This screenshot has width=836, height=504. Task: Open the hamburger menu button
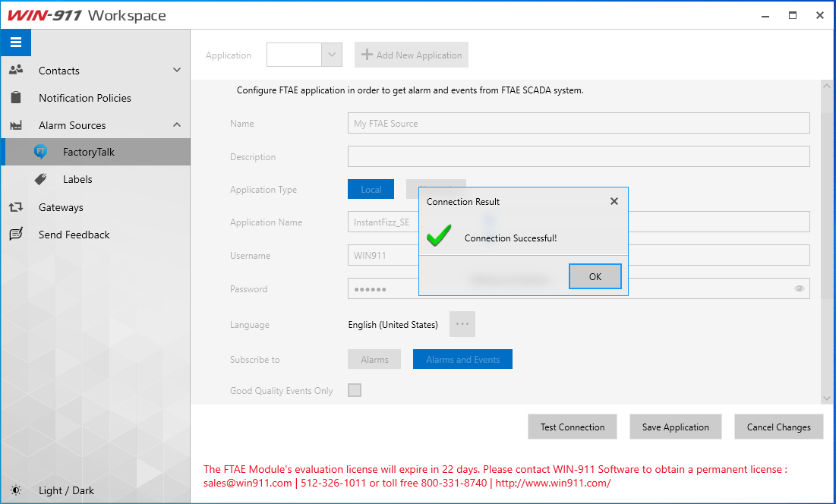pos(15,43)
